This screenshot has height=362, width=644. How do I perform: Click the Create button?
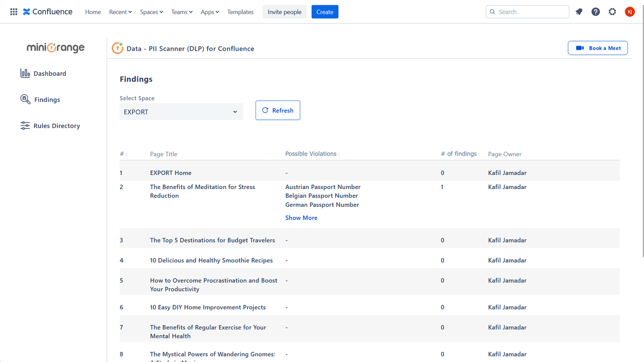[325, 12]
